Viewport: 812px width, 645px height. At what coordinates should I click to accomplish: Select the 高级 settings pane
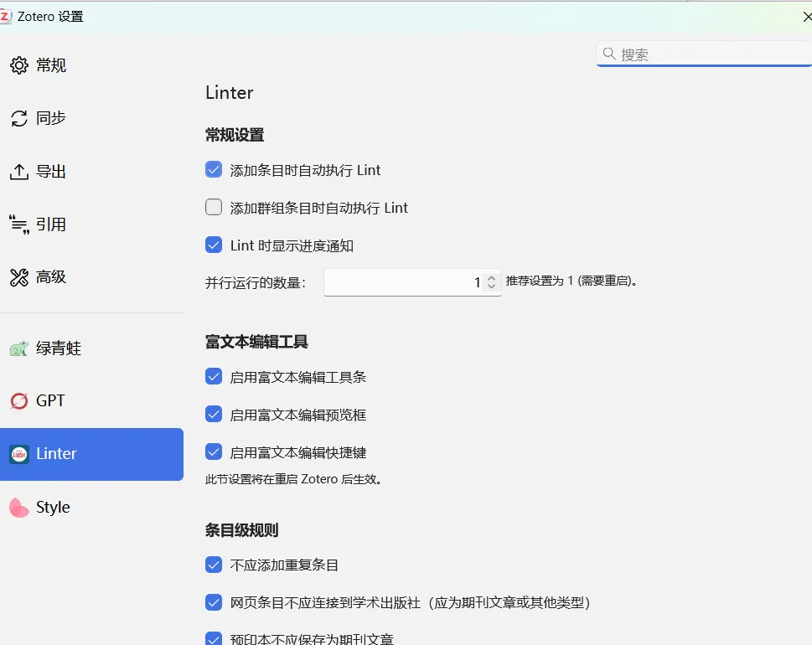51,277
